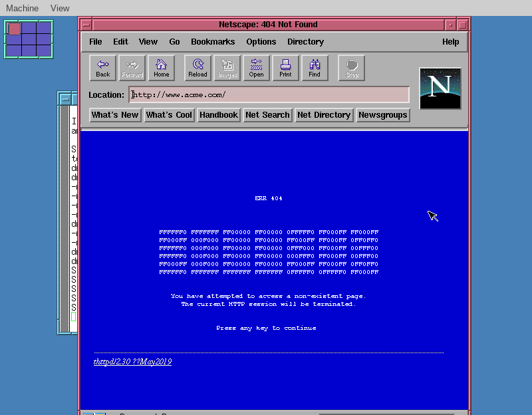The width and height of the screenshot is (532, 415).
Task: Select the highlighted workspace in the pager
Action: pos(14,29)
